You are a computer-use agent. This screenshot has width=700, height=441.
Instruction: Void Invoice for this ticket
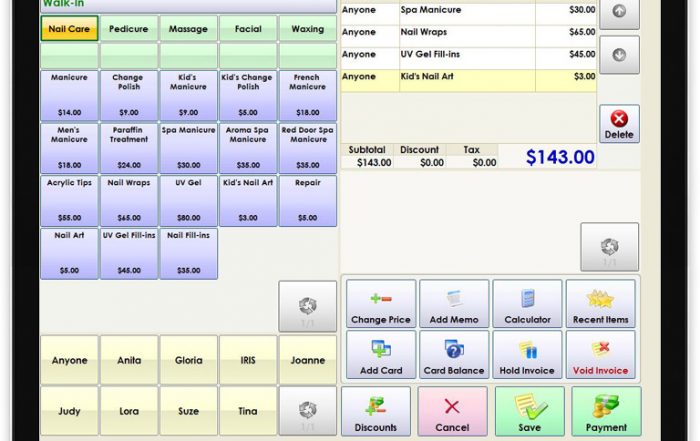tap(600, 355)
